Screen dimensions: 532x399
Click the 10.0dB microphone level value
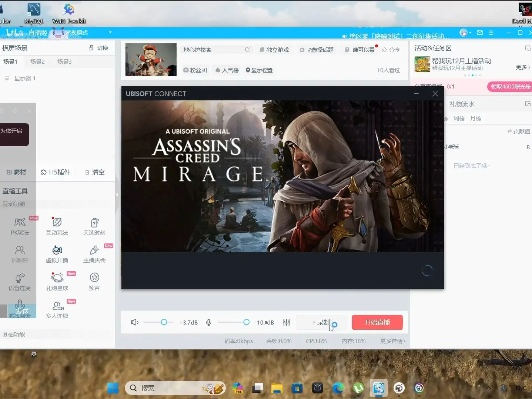coord(266,323)
